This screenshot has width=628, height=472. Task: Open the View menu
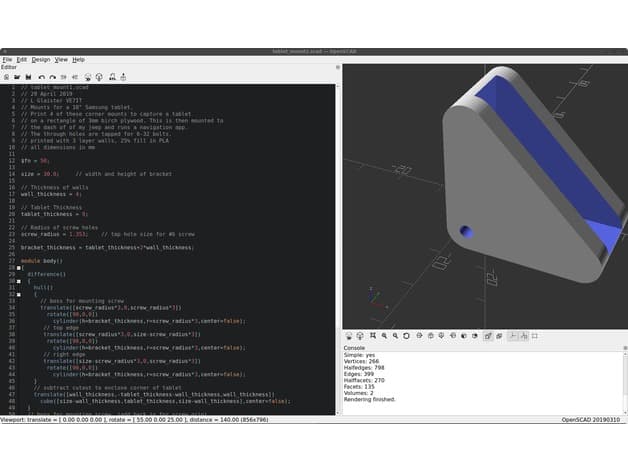coord(61,60)
